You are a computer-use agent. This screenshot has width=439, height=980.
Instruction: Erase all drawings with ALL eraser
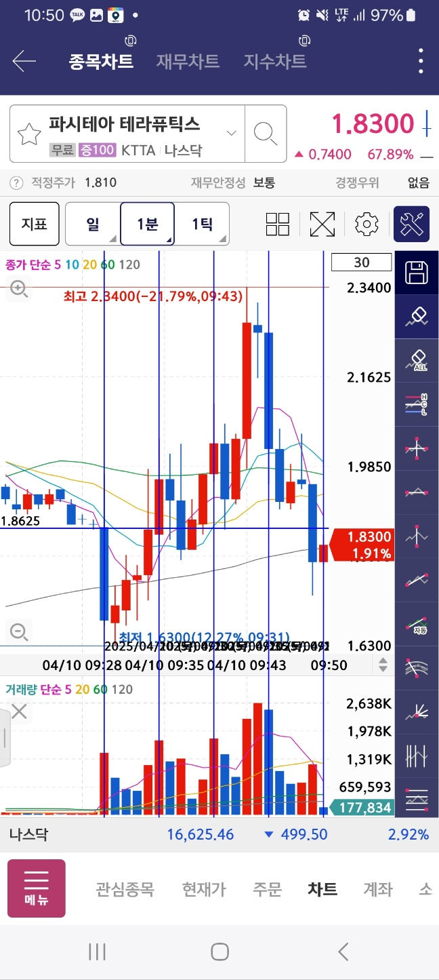416,361
